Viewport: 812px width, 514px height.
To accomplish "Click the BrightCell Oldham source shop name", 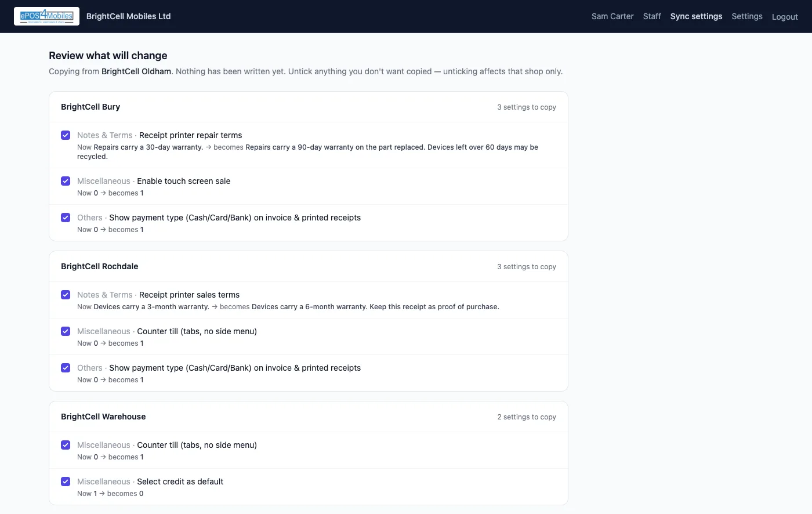I will pos(136,71).
